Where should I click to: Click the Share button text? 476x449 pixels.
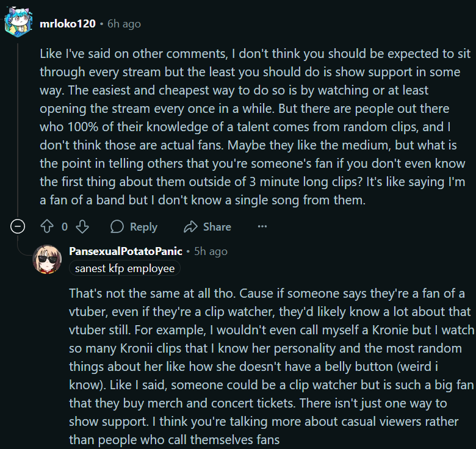click(217, 227)
